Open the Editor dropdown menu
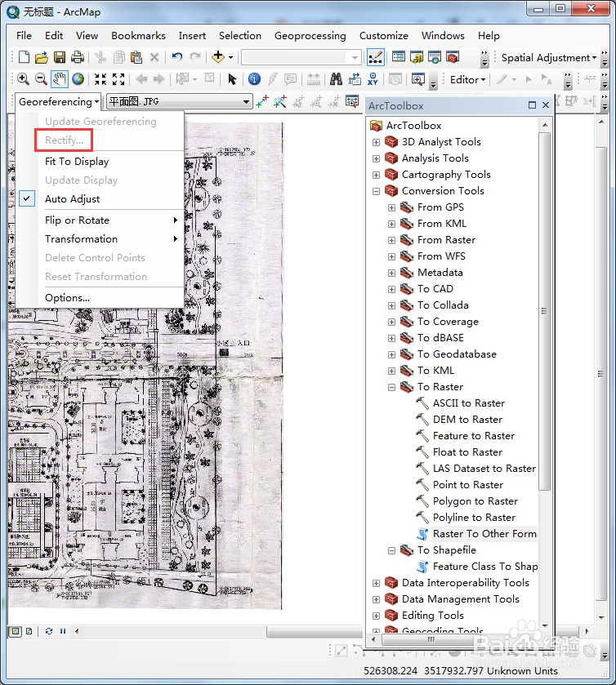616x685 pixels. pos(467,79)
